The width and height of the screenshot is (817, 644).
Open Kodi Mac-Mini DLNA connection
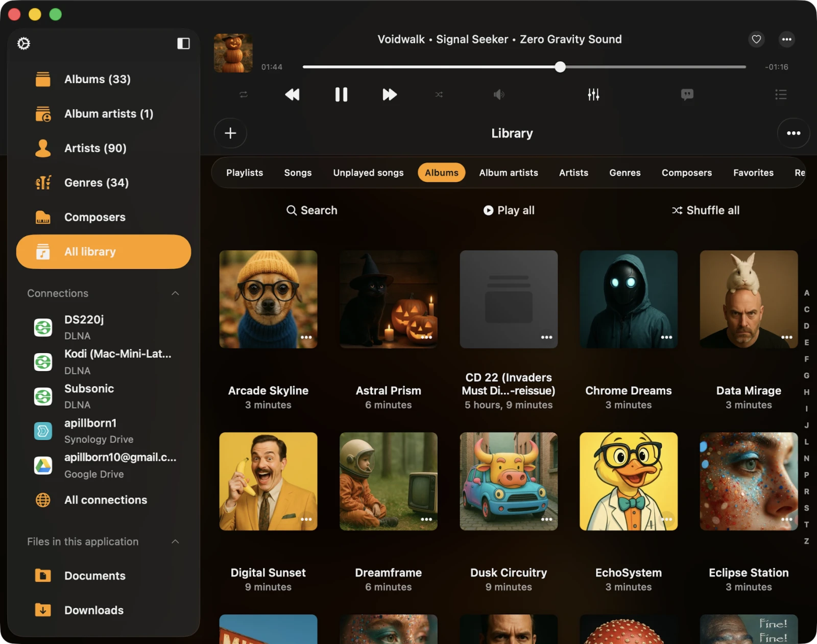coord(105,362)
